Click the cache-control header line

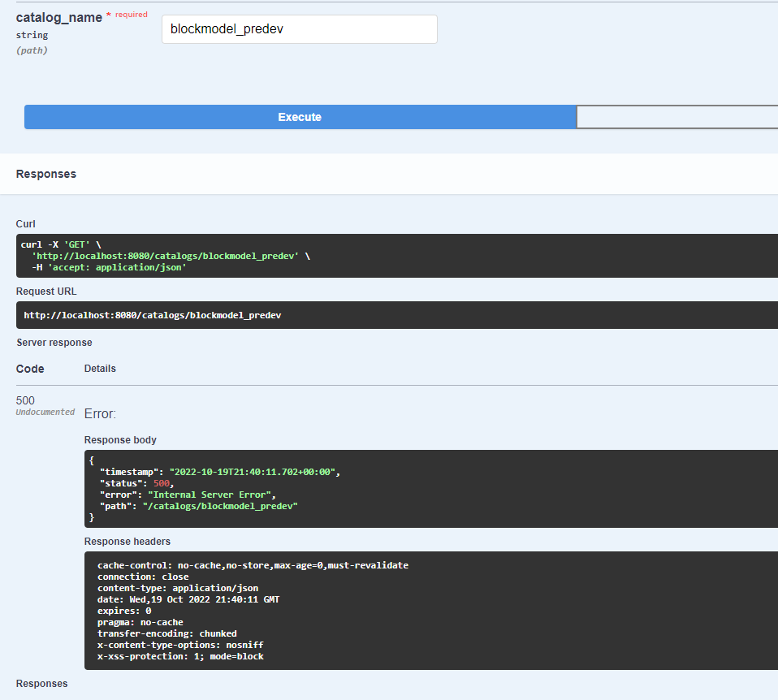[253, 565]
